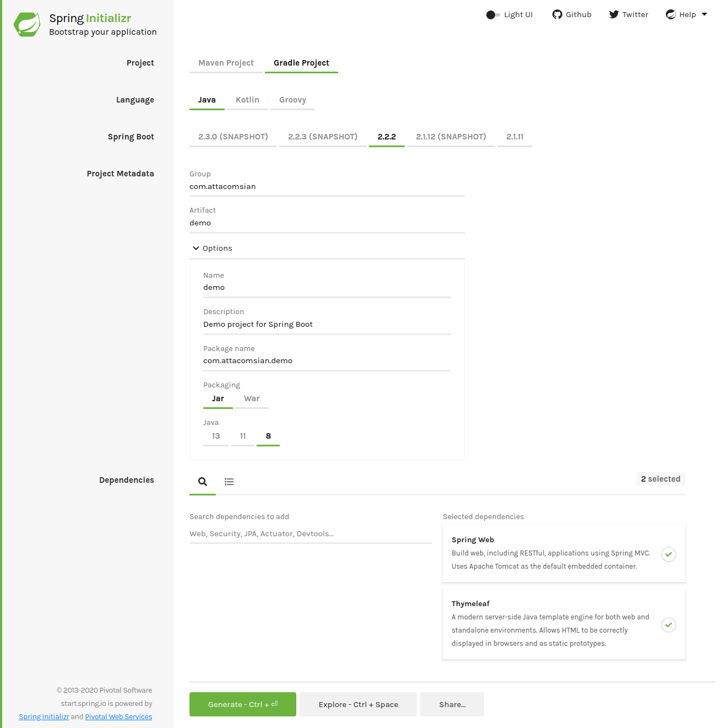Toggle the Light UI theme switch

click(493, 15)
